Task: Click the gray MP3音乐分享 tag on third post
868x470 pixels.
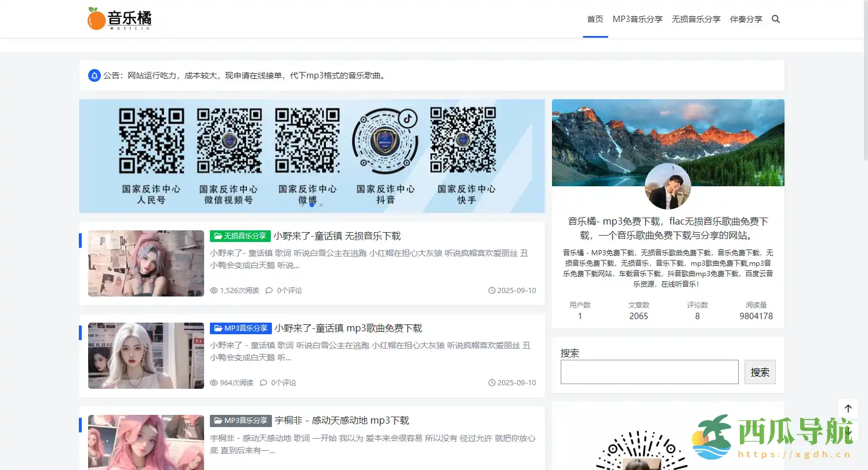Action: (240, 421)
